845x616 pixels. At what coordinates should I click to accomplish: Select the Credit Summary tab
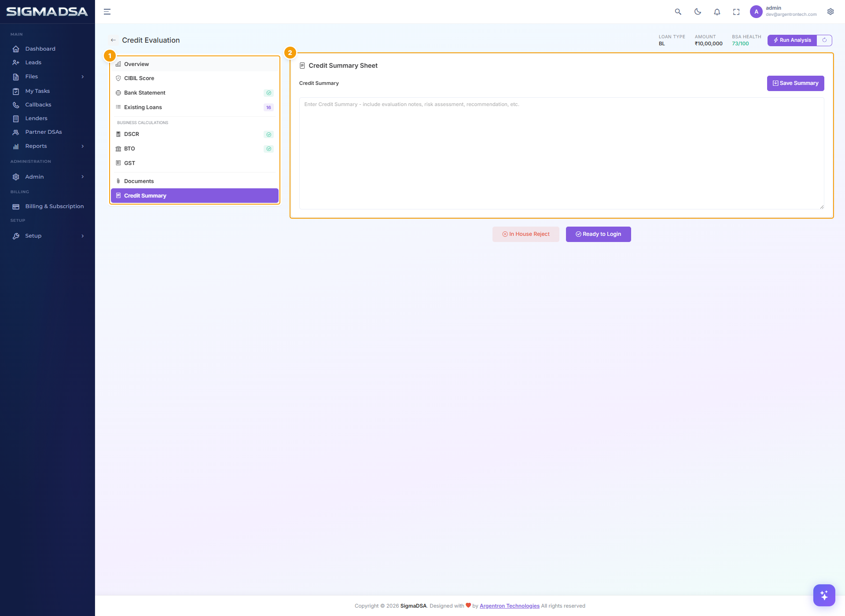(195, 196)
